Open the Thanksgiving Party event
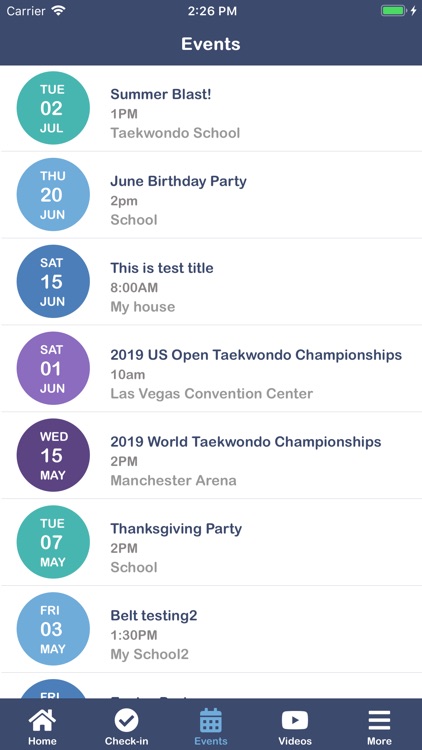The image size is (422, 750). coord(211,542)
